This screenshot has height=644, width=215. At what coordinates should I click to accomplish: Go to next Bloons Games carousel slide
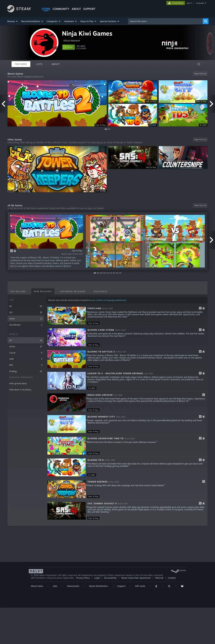pos(211,104)
